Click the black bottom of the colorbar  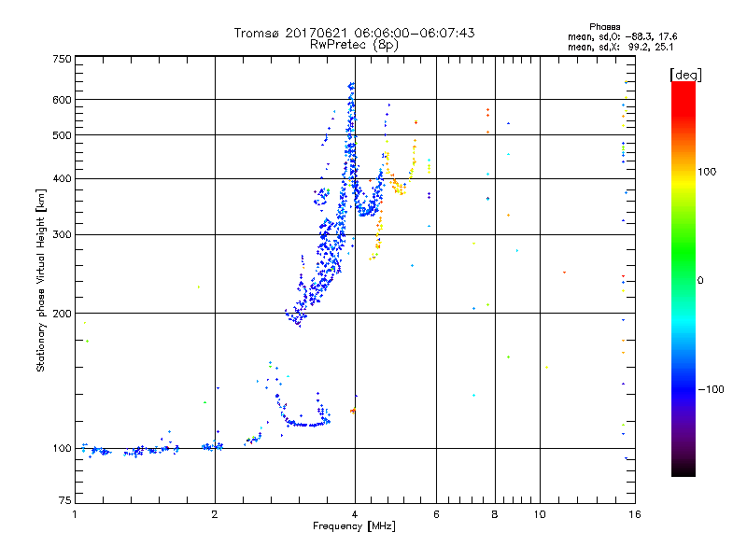684,469
